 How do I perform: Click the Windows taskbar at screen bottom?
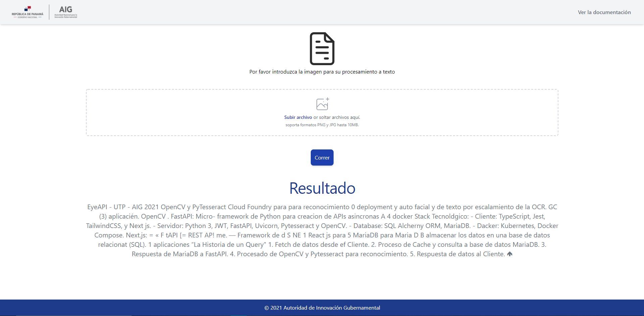[322, 315]
